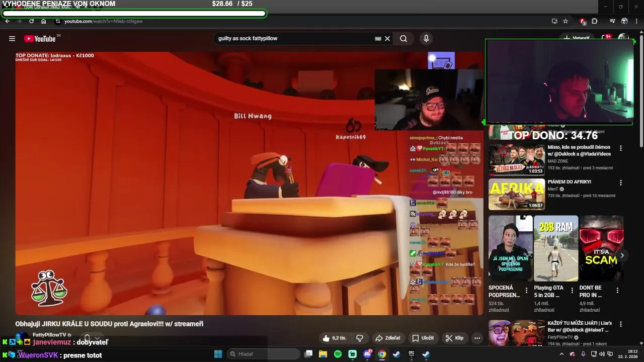Open Epic Games Launcher from taskbar
The height and width of the screenshot is (362, 644).
point(411,354)
